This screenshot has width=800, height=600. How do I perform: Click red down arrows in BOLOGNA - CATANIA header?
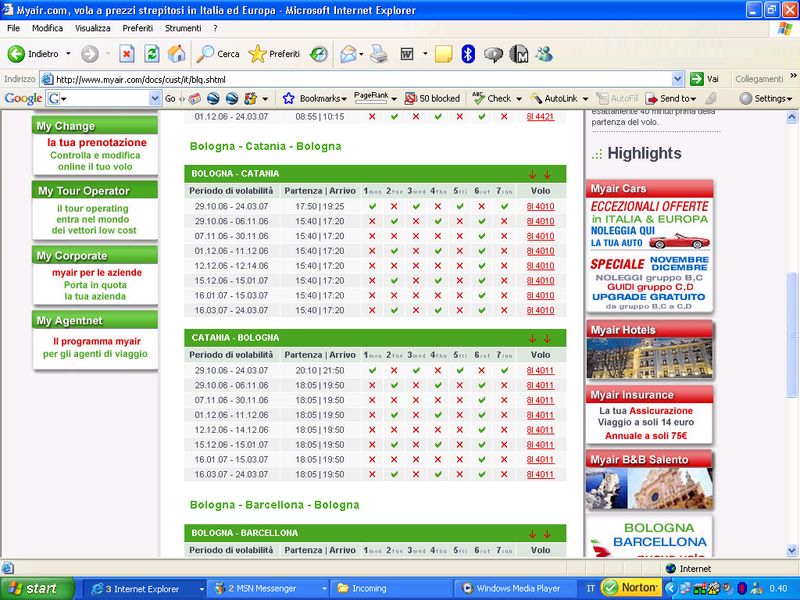pyautogui.click(x=540, y=174)
